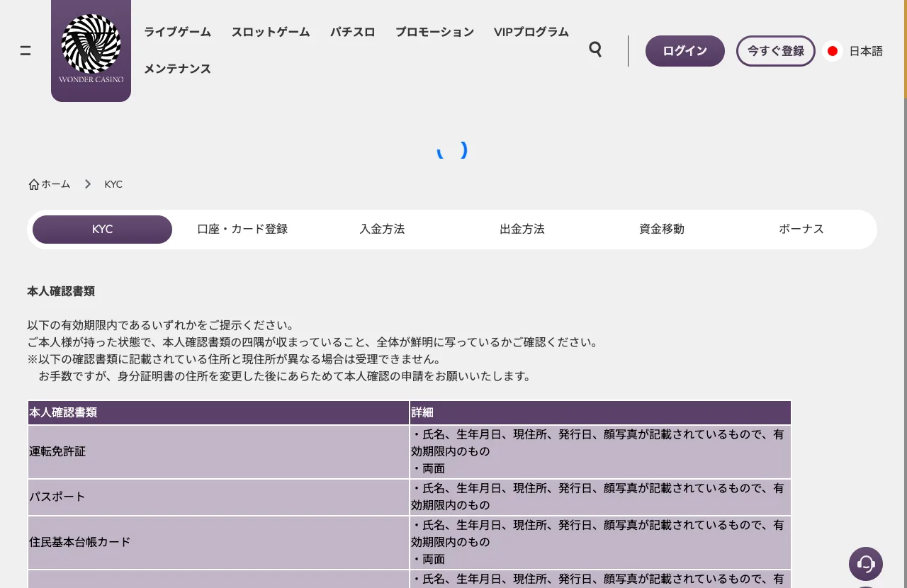Open the スロットゲーム menu
The width and height of the screenshot is (907, 588).
(x=271, y=32)
